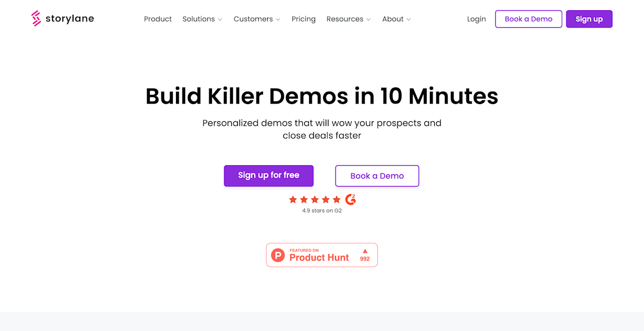Expand the Resources dropdown chevron
Screen dimensions: 644x331
click(369, 19)
